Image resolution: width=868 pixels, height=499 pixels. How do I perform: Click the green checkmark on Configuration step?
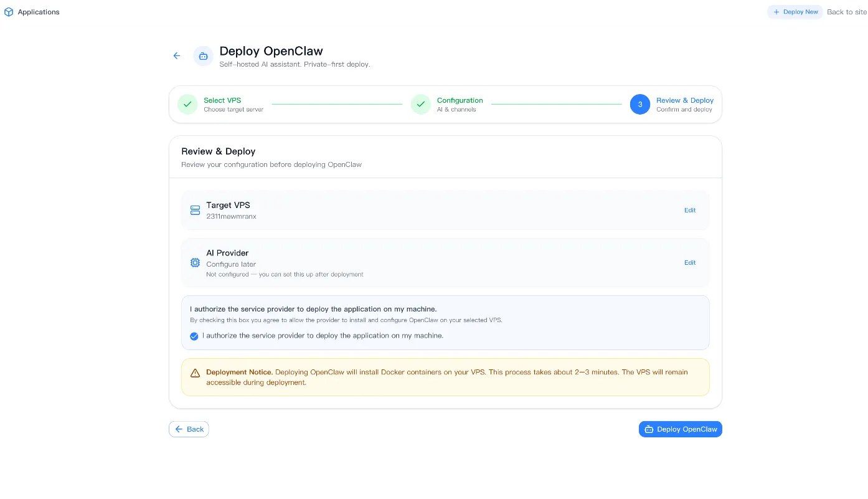pos(420,104)
